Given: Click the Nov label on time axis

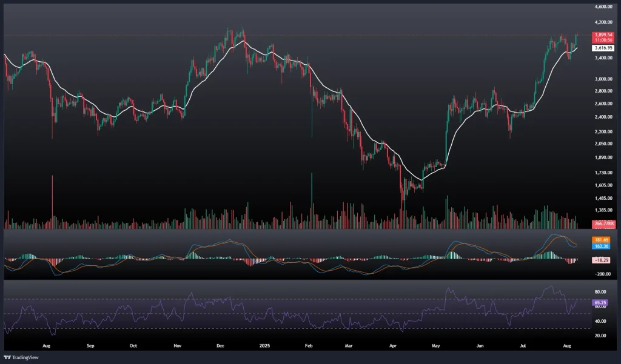Looking at the screenshot, I should (178, 346).
